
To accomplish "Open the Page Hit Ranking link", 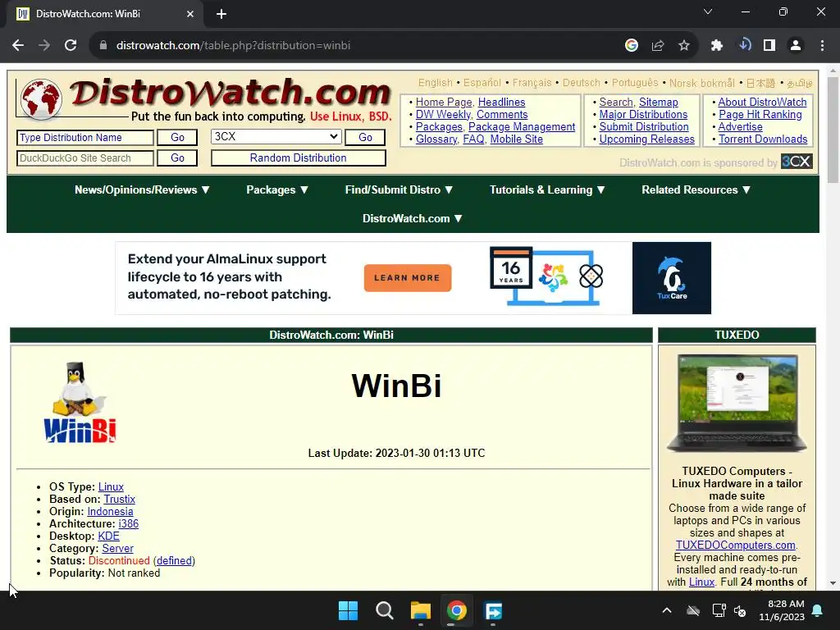I will [760, 114].
